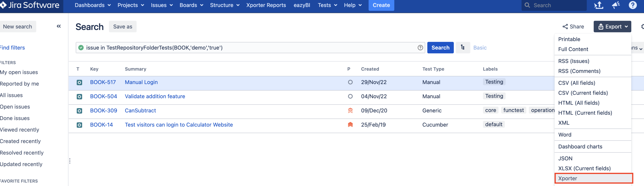Click the structure tree icon beside Search
Image resolution: width=644 pixels, height=186 pixels.
(x=462, y=48)
